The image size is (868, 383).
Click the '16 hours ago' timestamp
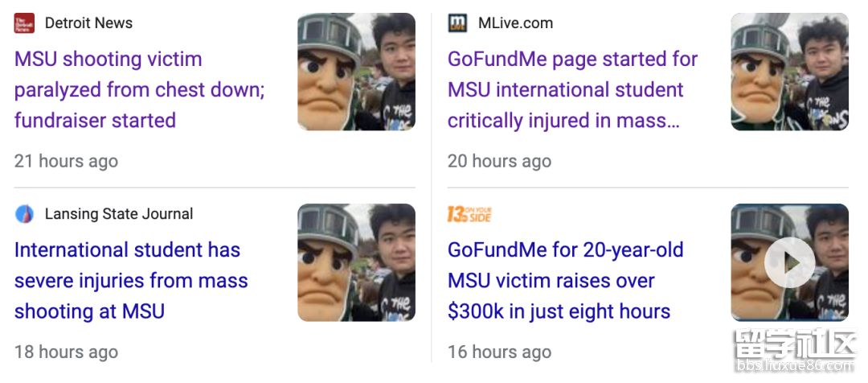click(x=499, y=352)
